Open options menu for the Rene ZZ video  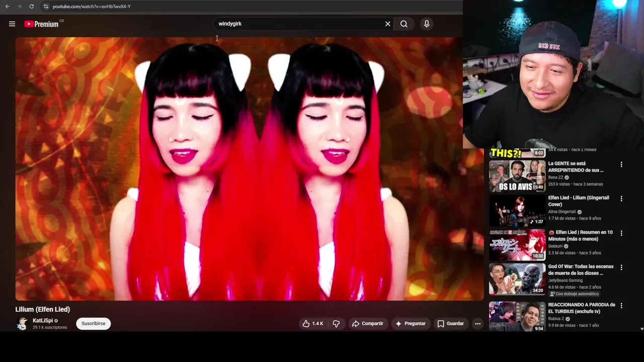621,164
